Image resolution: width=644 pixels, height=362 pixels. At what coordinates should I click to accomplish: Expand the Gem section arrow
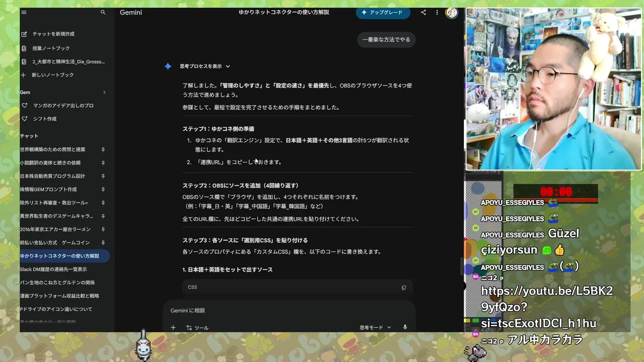pos(104,93)
